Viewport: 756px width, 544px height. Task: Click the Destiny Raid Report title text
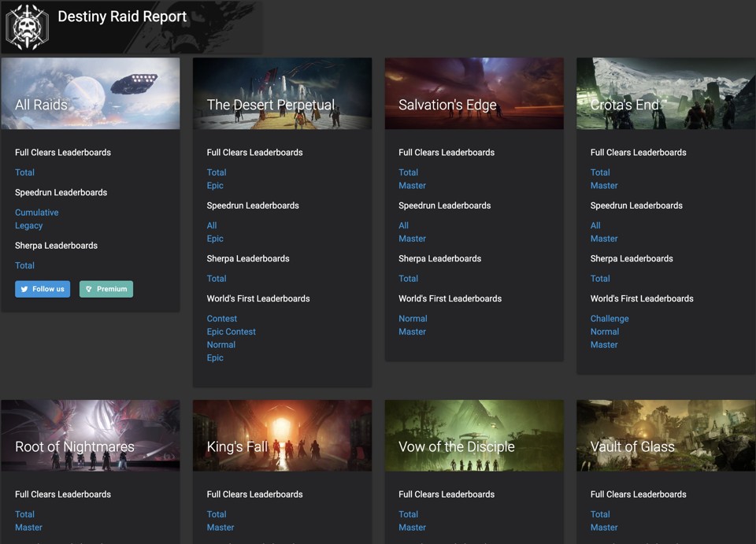pyautogui.click(x=122, y=17)
